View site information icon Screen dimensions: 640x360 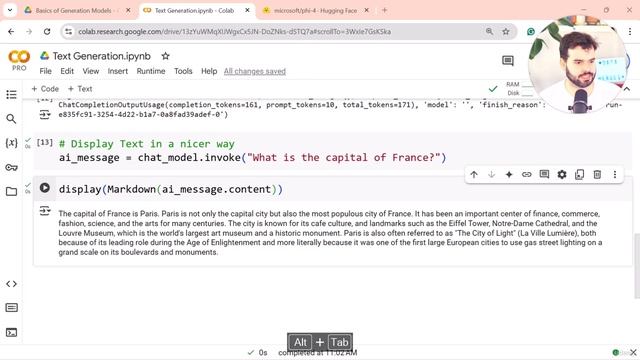coord(69,31)
